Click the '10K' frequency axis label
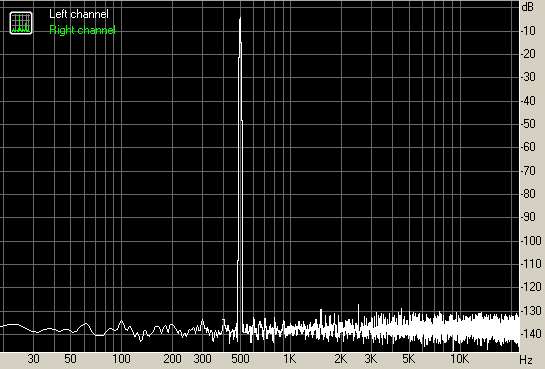Screen dimensions: 545x369 [460, 359]
